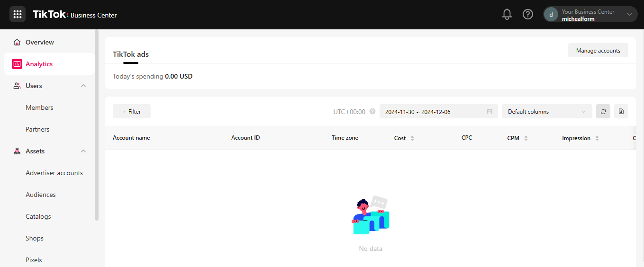Image resolution: width=644 pixels, height=267 pixels.
Task: Click the TikTok Business Center logo
Action: (75, 15)
